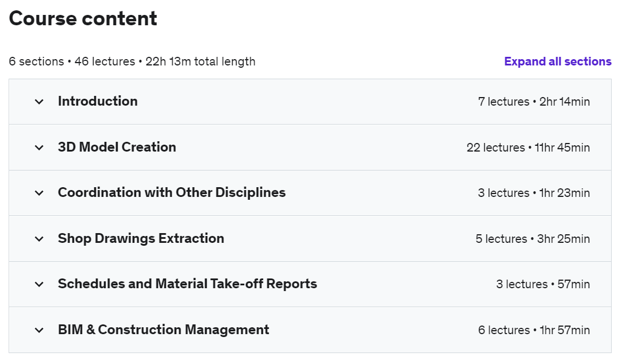Viewport: 618px width, 364px height.
Task: Click the 7 lectures • 2hr 14min label
Action: click(x=534, y=102)
